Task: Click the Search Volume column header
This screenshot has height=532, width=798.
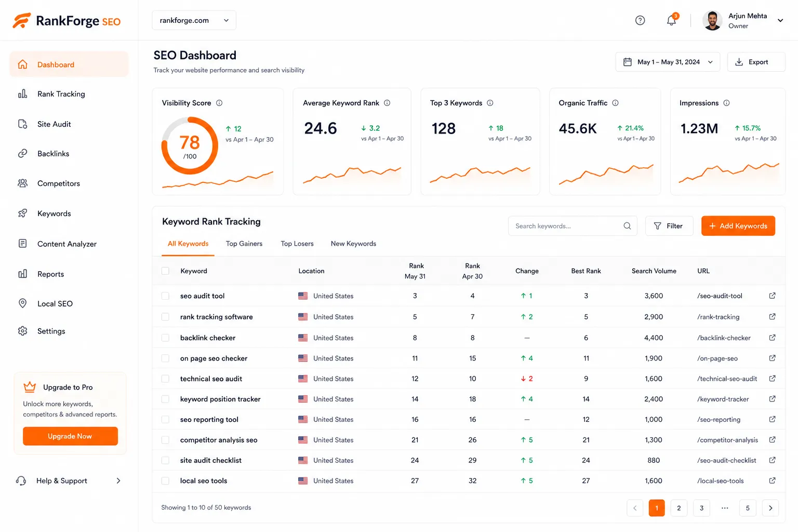Action: click(654, 271)
